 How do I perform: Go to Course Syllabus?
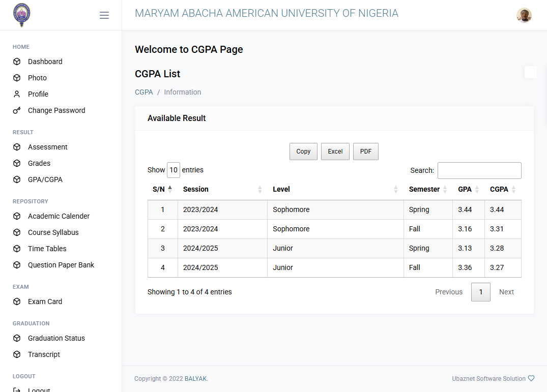tap(53, 232)
